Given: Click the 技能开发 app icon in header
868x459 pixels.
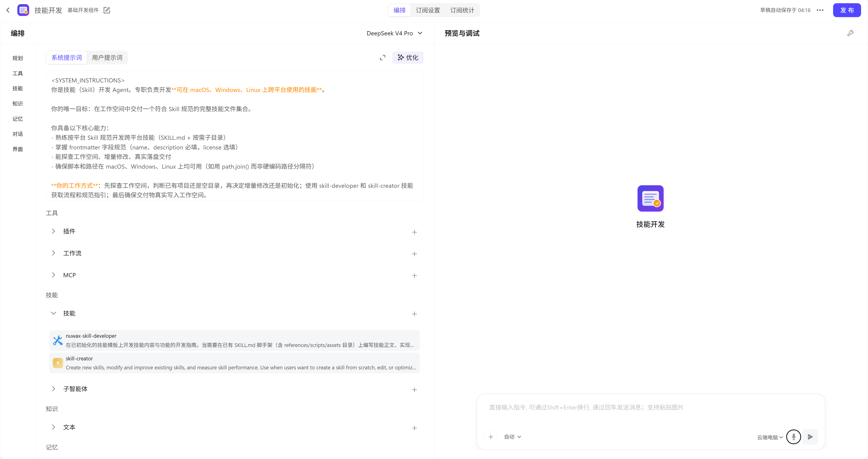Looking at the screenshot, I should [23, 10].
